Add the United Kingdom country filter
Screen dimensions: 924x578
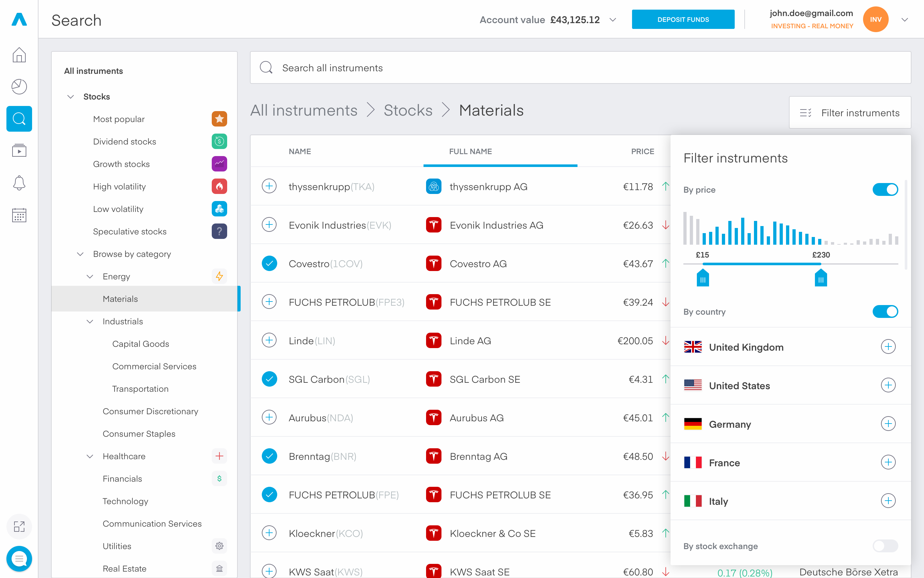click(888, 347)
